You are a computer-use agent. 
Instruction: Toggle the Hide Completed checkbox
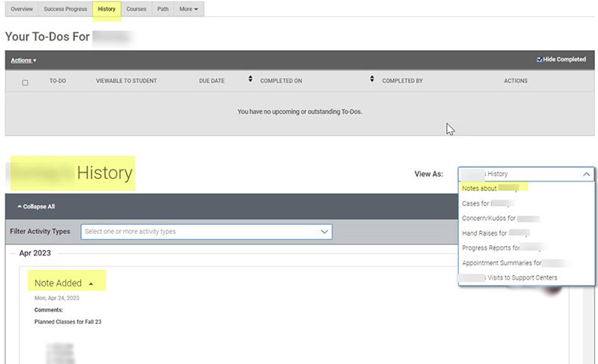pyautogui.click(x=540, y=60)
